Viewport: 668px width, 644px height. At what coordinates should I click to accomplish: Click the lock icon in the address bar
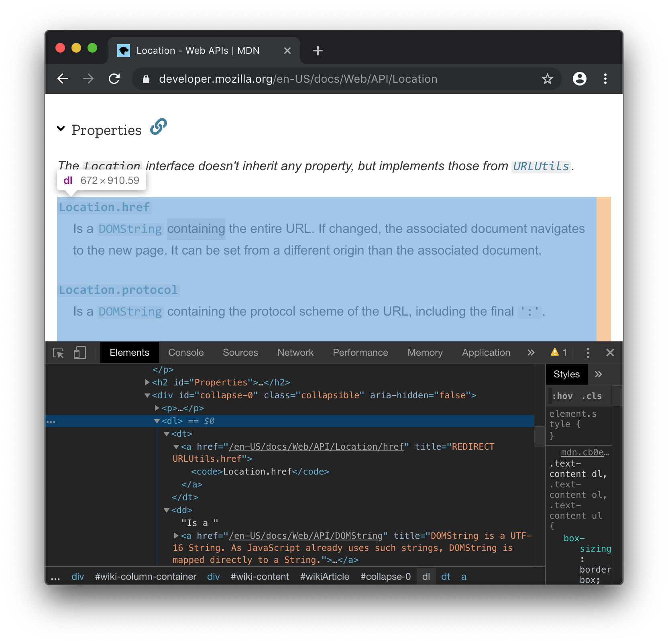[146, 79]
